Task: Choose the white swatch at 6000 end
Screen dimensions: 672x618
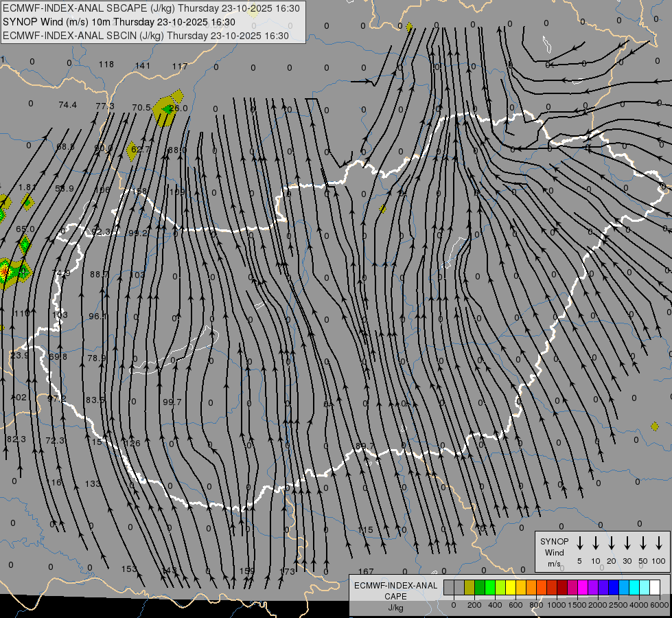Action: [x=655, y=588]
